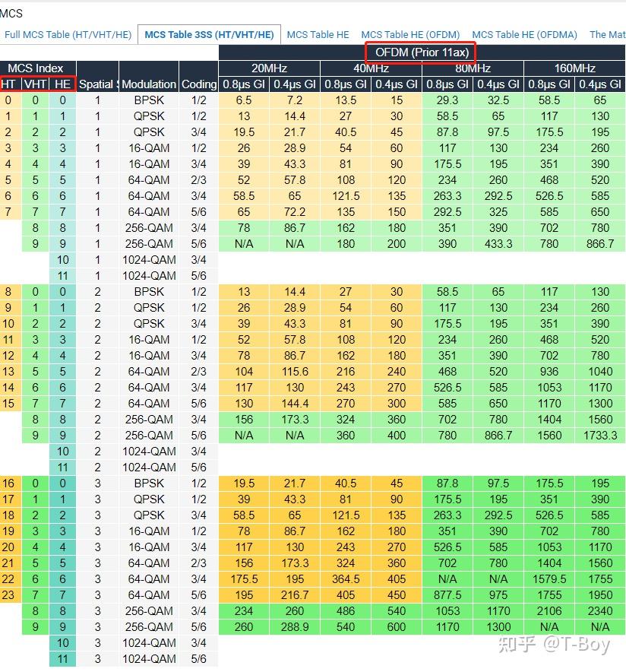The image size is (626, 672).
Task: Select the 0.4µs GI header under 160MHz
Action: click(599, 84)
